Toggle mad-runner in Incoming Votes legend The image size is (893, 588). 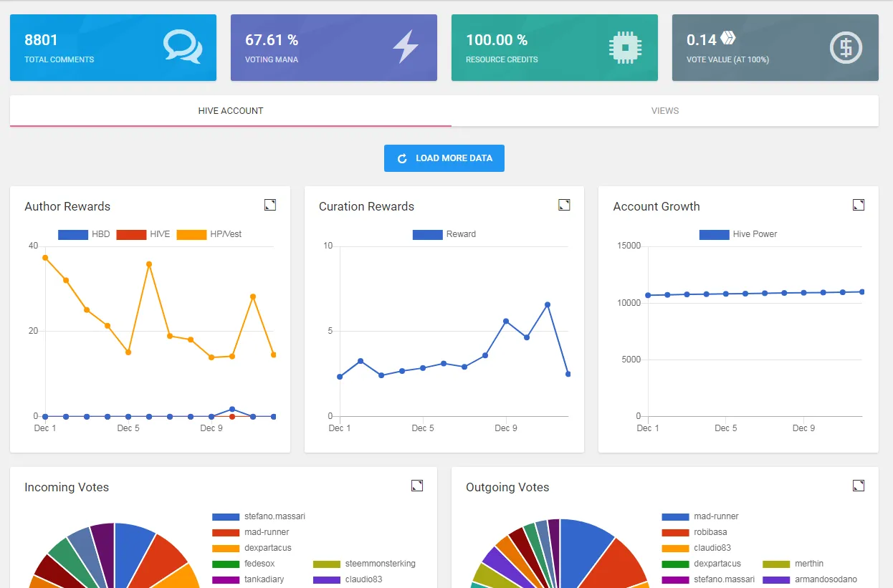(x=251, y=532)
